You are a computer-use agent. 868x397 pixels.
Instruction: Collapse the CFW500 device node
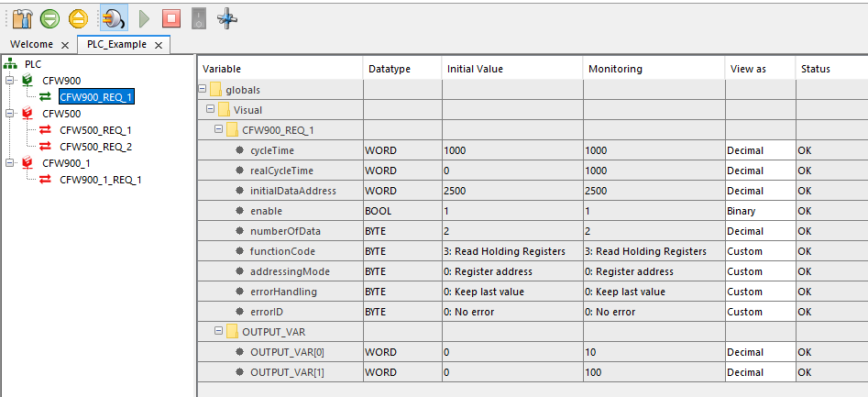pyautogui.click(x=9, y=114)
